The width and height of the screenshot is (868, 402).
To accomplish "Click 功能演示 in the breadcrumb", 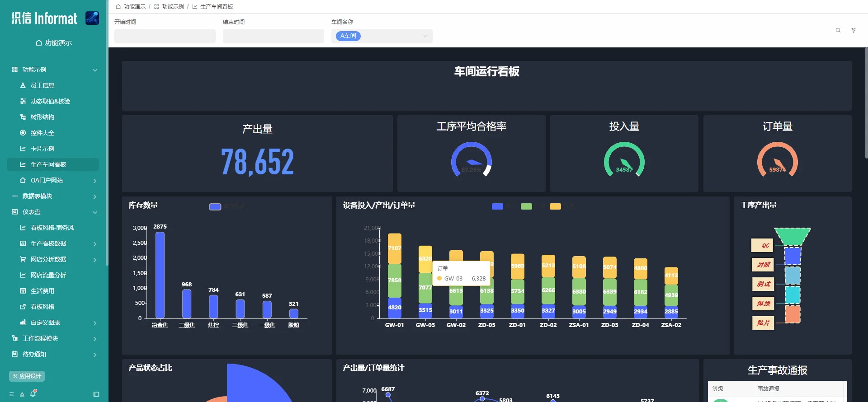I will point(134,7).
